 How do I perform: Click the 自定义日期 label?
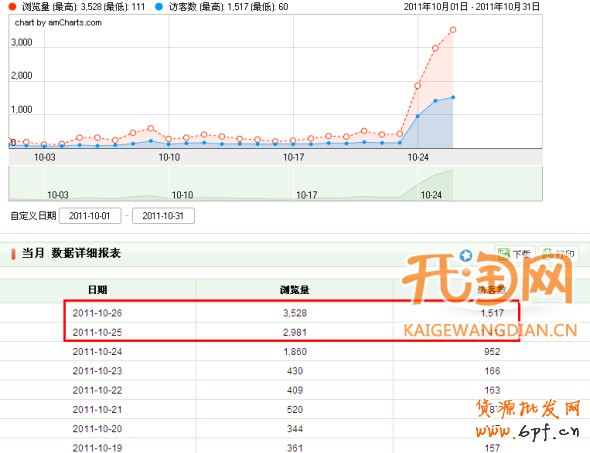point(33,216)
